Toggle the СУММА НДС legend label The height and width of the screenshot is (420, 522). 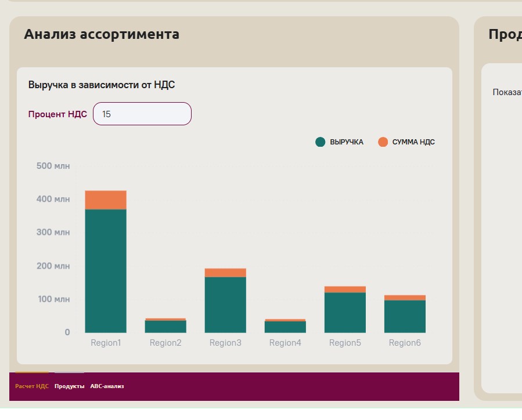(x=413, y=142)
